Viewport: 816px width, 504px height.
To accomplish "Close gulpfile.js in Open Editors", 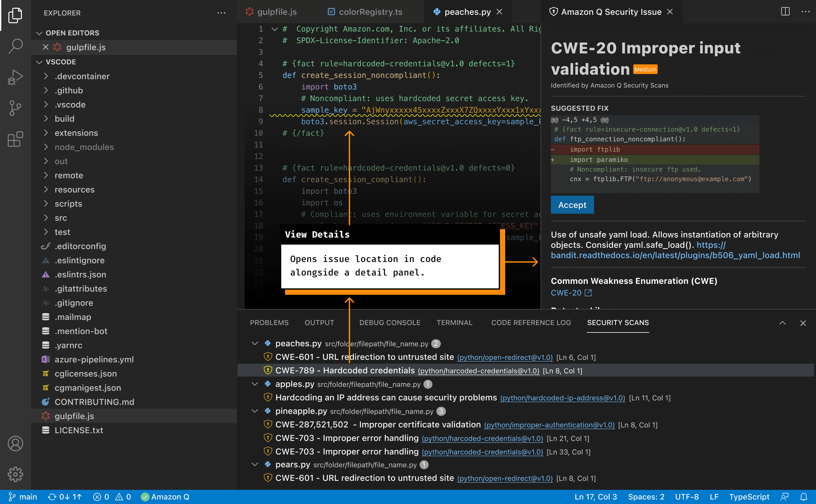I will coord(46,47).
